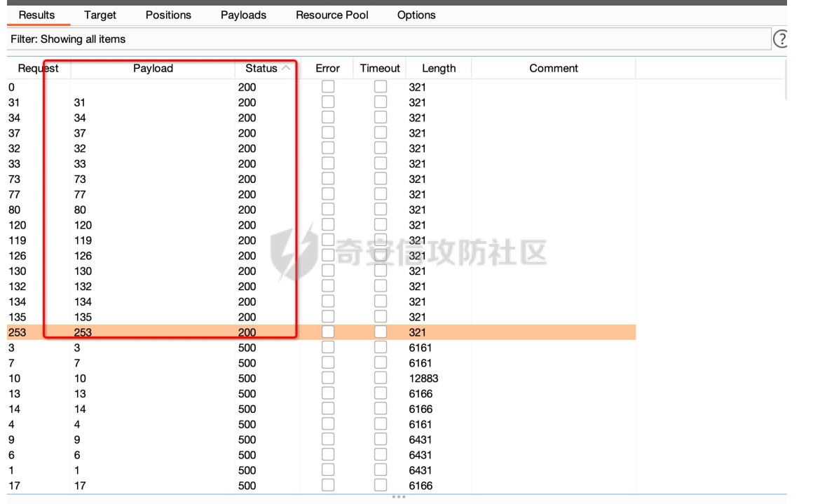Toggle Timeout checkbox for request 31
This screenshot has height=504, width=820.
[381, 102]
